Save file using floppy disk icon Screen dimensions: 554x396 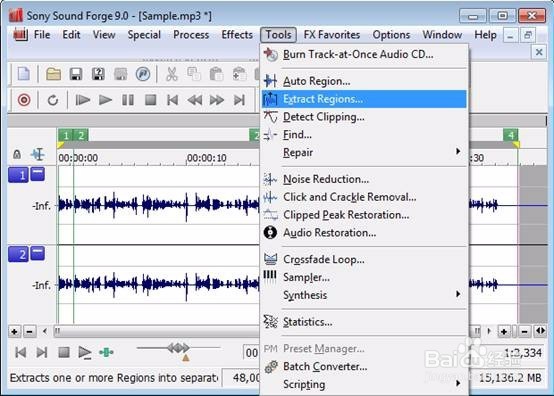(76, 74)
